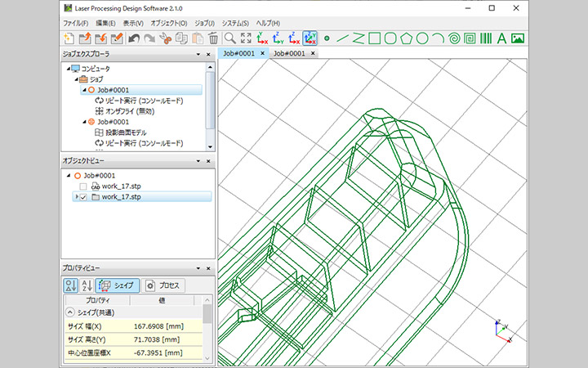Select the image insert tool
588x368 pixels.
(517, 38)
